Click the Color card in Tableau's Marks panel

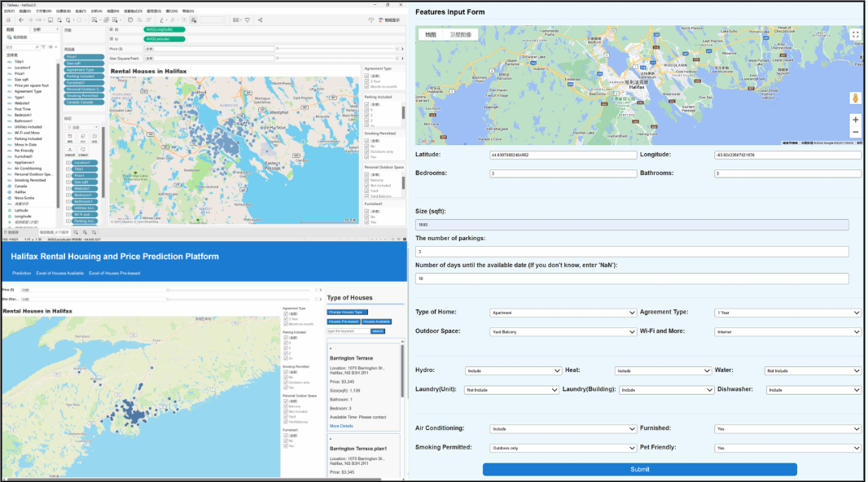(70, 136)
